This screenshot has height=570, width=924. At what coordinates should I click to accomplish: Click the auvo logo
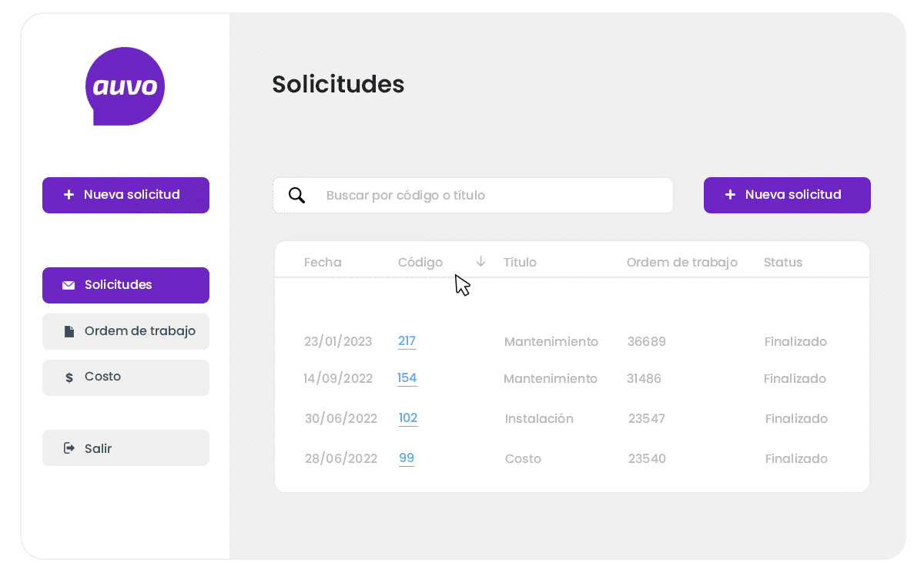pyautogui.click(x=125, y=86)
